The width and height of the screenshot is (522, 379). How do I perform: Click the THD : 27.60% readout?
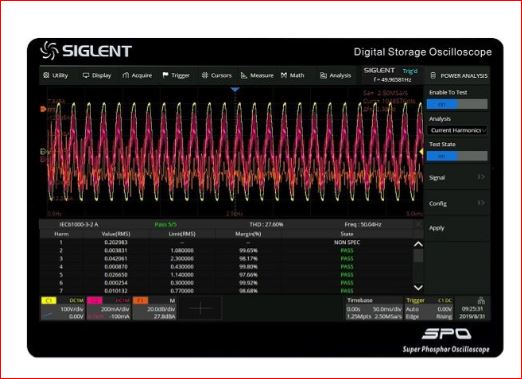[x=266, y=224]
